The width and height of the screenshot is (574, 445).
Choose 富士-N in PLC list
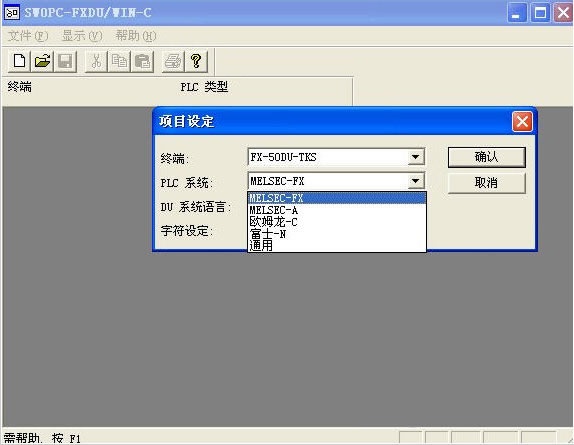click(x=337, y=233)
